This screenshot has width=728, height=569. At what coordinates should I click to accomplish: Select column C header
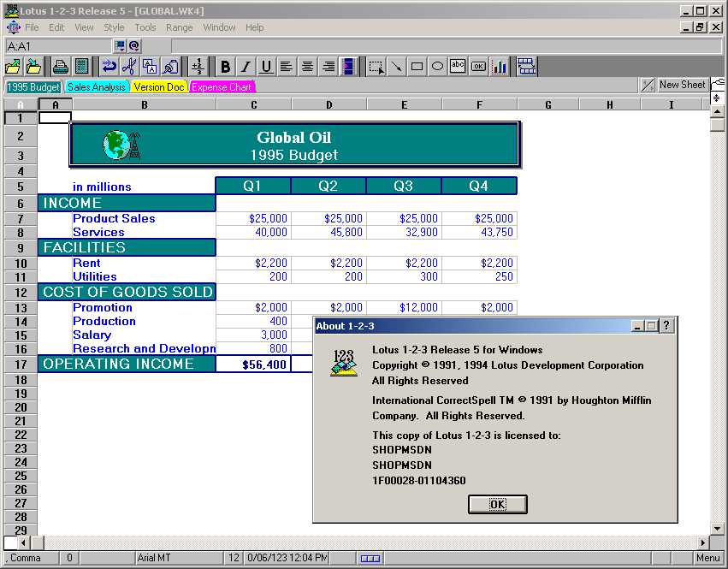click(253, 104)
